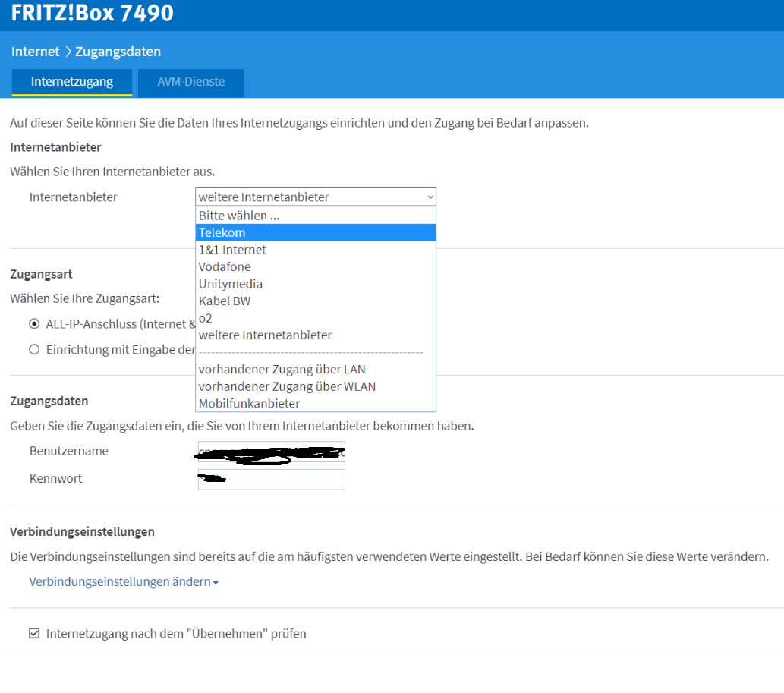The height and width of the screenshot is (693, 784).
Task: Select the ALL-IP-Anschluss radio button
Action: (34, 323)
